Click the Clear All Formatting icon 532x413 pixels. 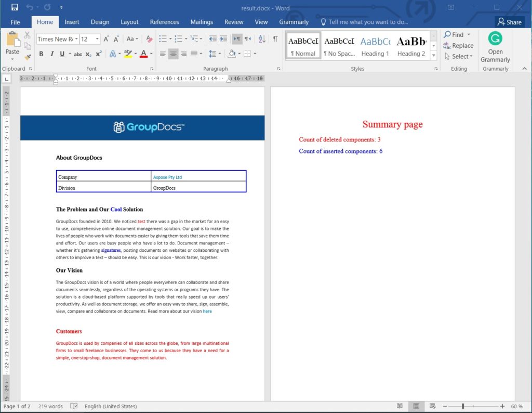[x=150, y=39]
